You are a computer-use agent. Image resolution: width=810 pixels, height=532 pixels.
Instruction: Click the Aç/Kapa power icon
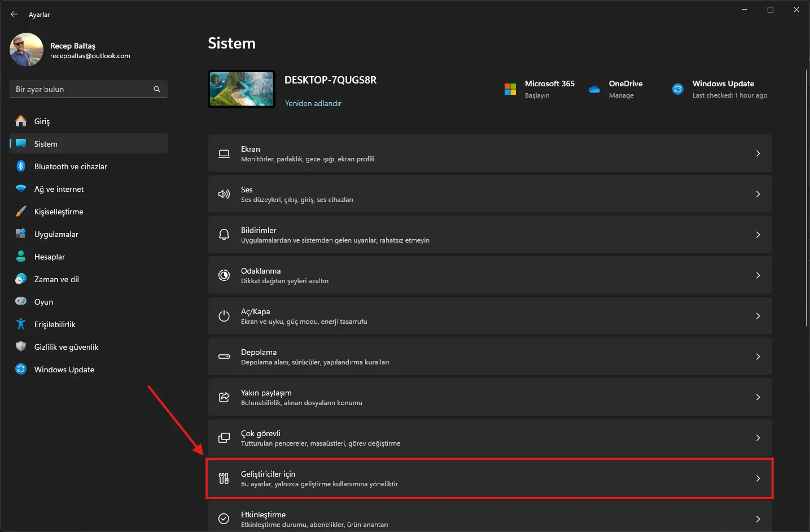[224, 316]
